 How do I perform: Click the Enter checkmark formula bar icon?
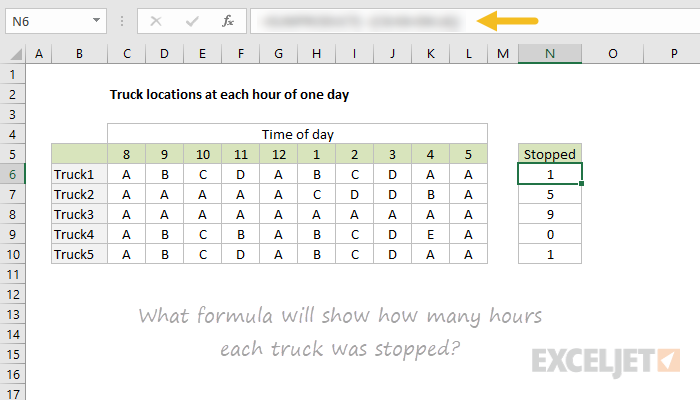point(192,21)
